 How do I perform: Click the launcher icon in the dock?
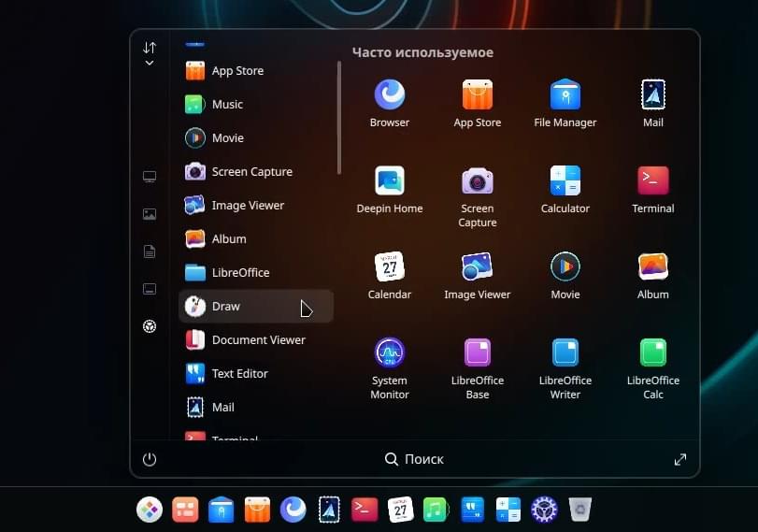150,510
